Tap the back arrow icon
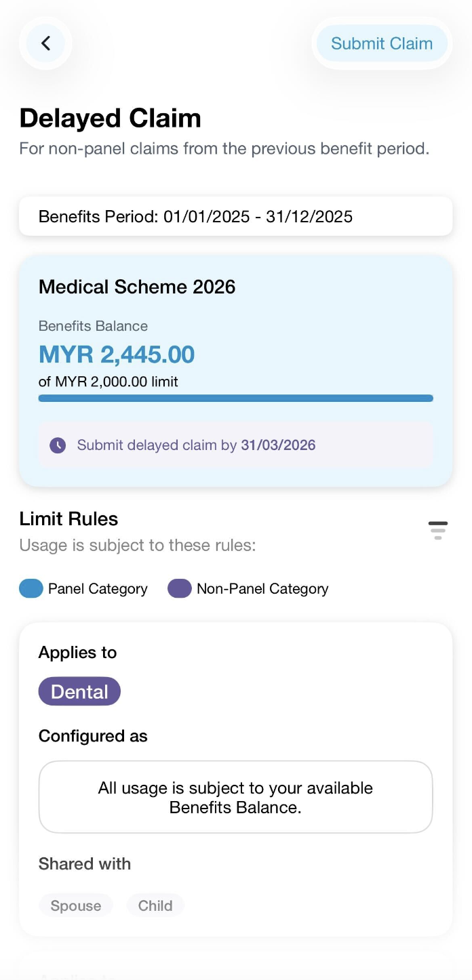Viewport: 472px width, 980px height. 45,43
